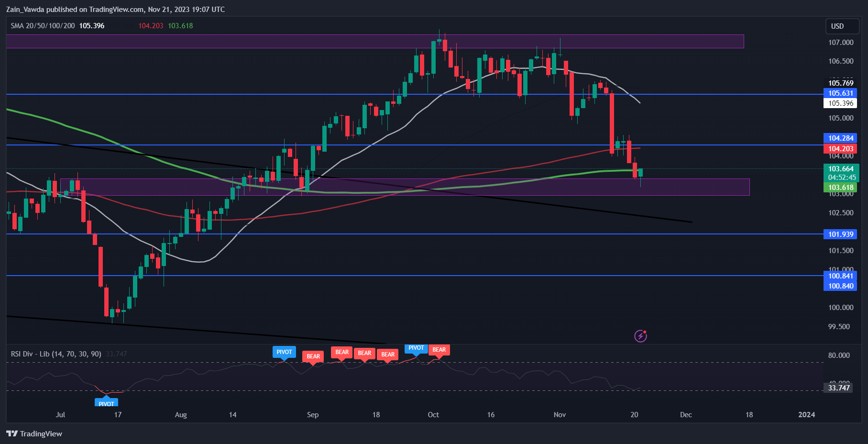Viewport: 868px width, 444px height.
Task: Open the USD currency selector
Action: pyautogui.click(x=843, y=26)
